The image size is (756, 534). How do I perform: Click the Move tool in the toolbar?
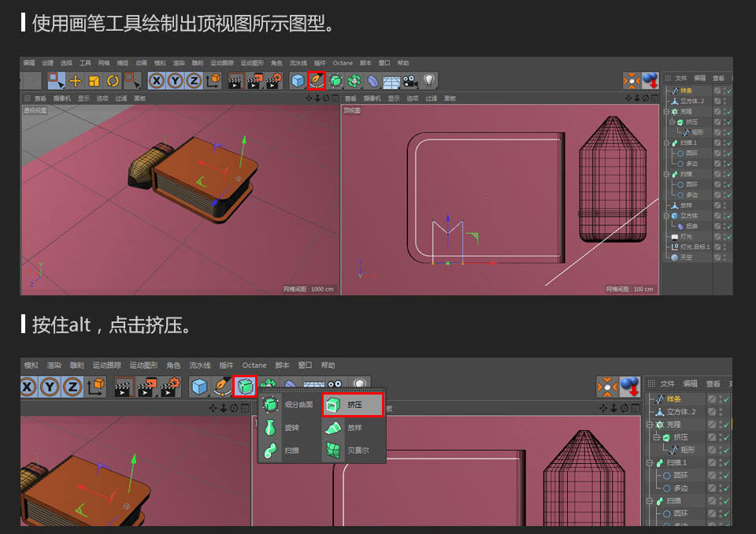pyautogui.click(x=75, y=80)
